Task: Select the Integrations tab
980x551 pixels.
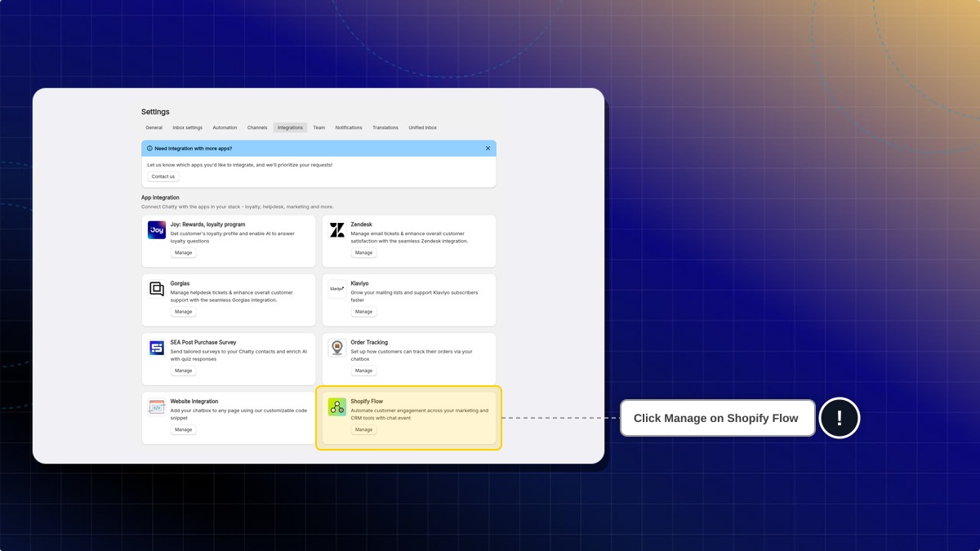Action: click(290, 127)
